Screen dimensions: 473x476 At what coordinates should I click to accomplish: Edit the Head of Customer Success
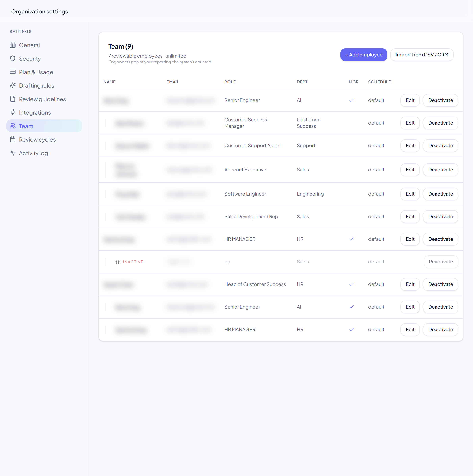point(410,284)
